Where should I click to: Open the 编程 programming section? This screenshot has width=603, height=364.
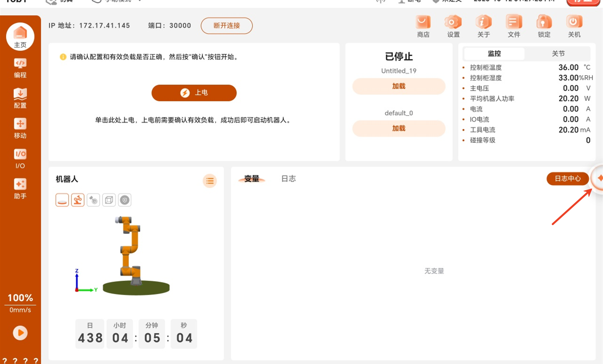click(x=20, y=68)
